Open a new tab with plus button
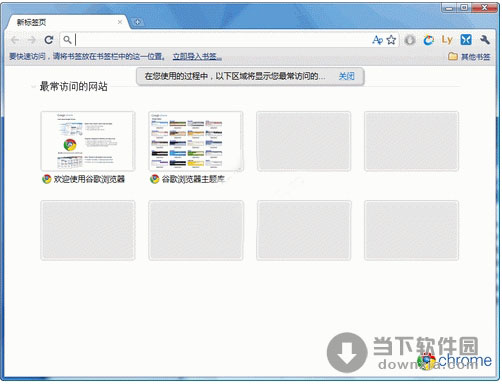502x387 pixels. click(137, 22)
